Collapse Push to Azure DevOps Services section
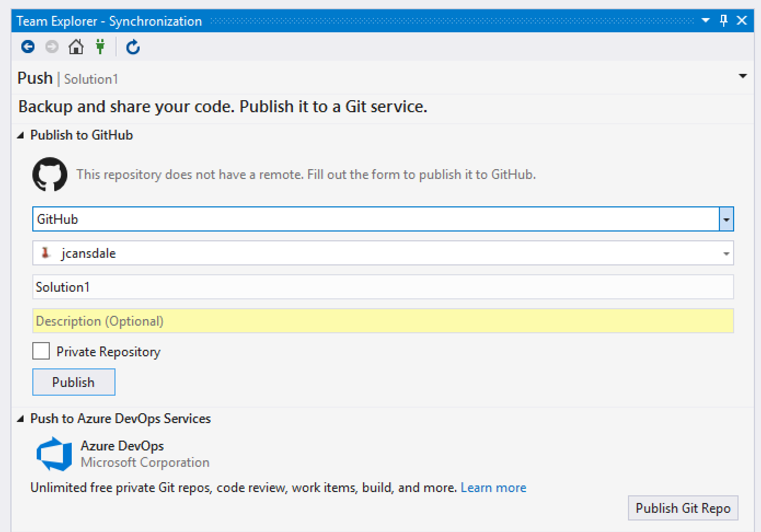The height and width of the screenshot is (532, 761). [x=21, y=419]
